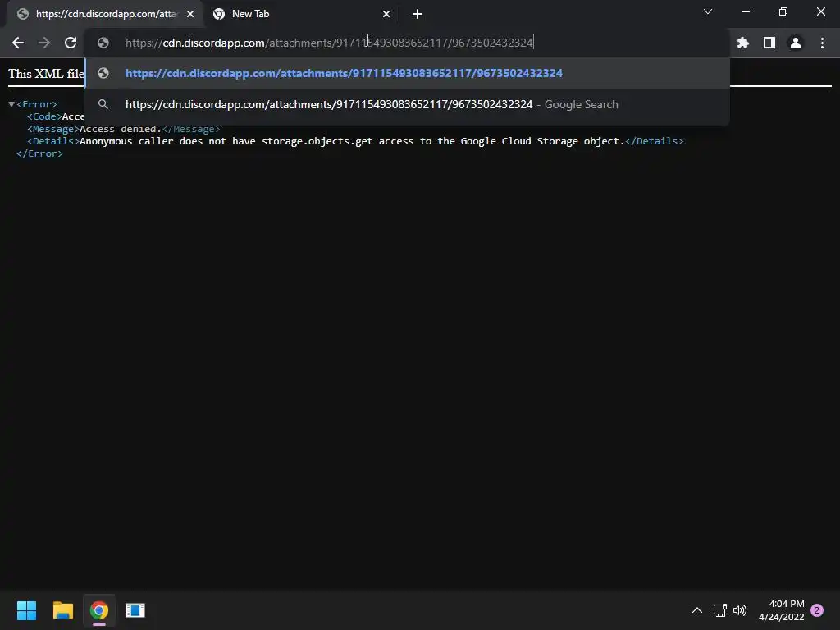Click the magnifier icon beside the search suggestion
840x630 pixels.
pos(103,104)
